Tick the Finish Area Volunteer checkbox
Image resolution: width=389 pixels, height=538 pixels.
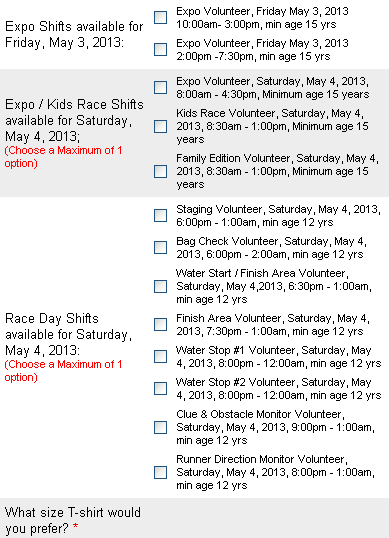point(161,324)
